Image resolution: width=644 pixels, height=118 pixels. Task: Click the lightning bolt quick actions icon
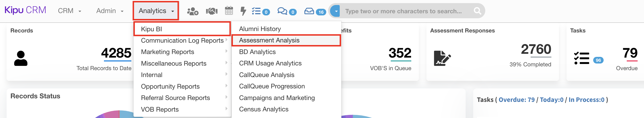[x=243, y=11]
